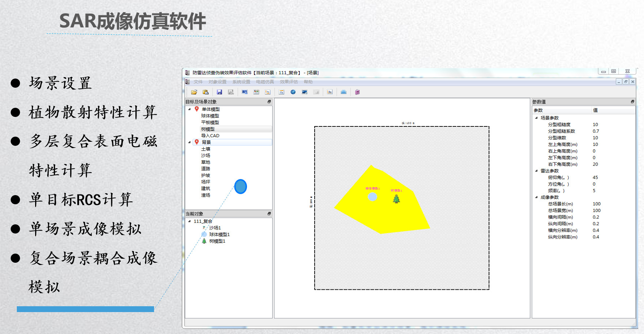Select the tree model icon on the canvas

coord(396,199)
